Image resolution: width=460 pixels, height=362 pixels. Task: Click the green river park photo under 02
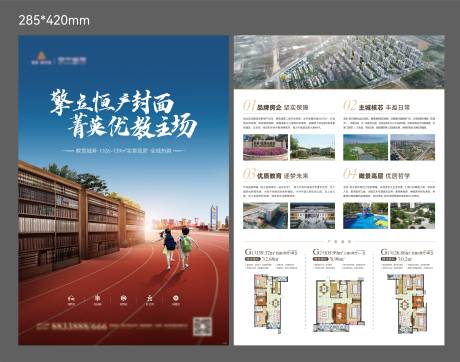click(x=365, y=147)
